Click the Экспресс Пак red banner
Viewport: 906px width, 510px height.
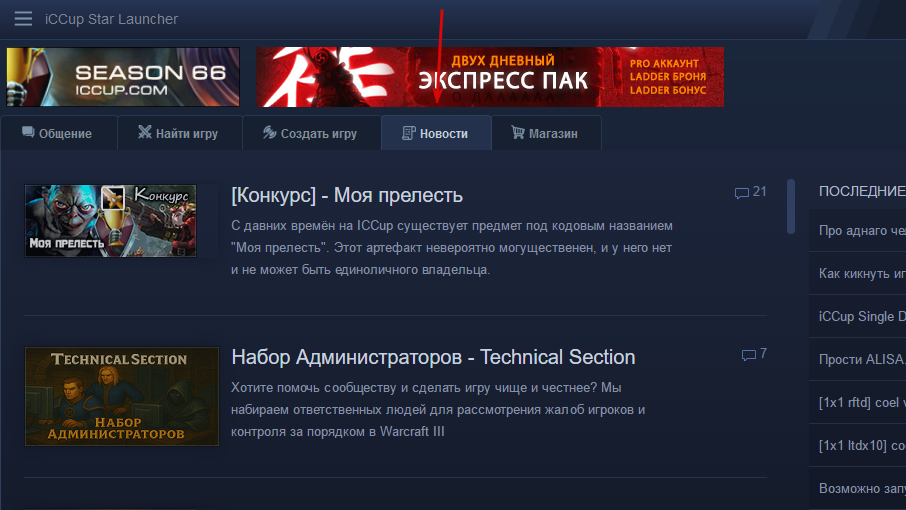490,77
